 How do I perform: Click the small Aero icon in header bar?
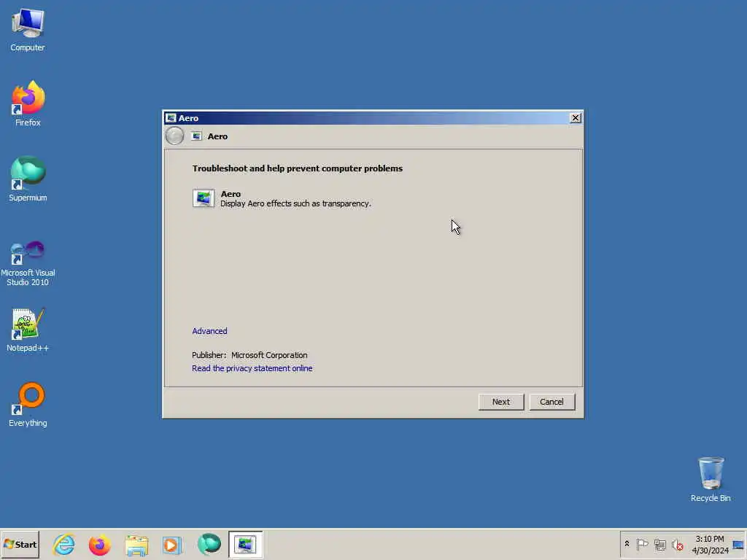click(196, 136)
